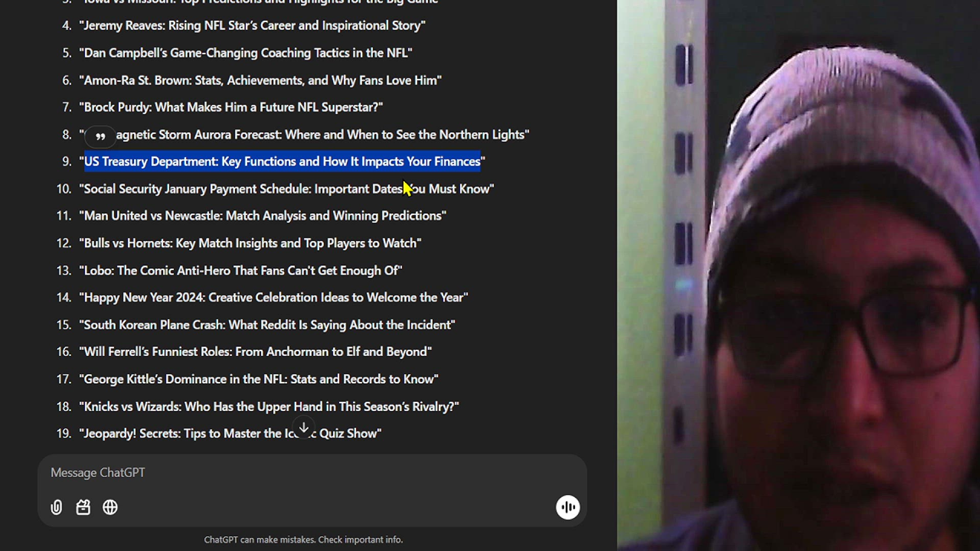Click the Will Ferrell's Funniest Roles title
The width and height of the screenshot is (980, 551).
tap(255, 352)
